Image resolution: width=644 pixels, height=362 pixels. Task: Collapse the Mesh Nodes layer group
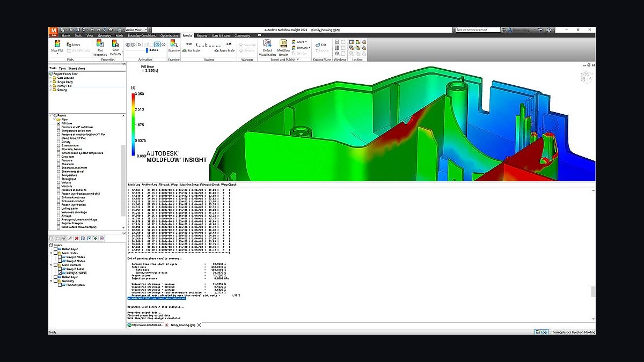pyautogui.click(x=51, y=253)
